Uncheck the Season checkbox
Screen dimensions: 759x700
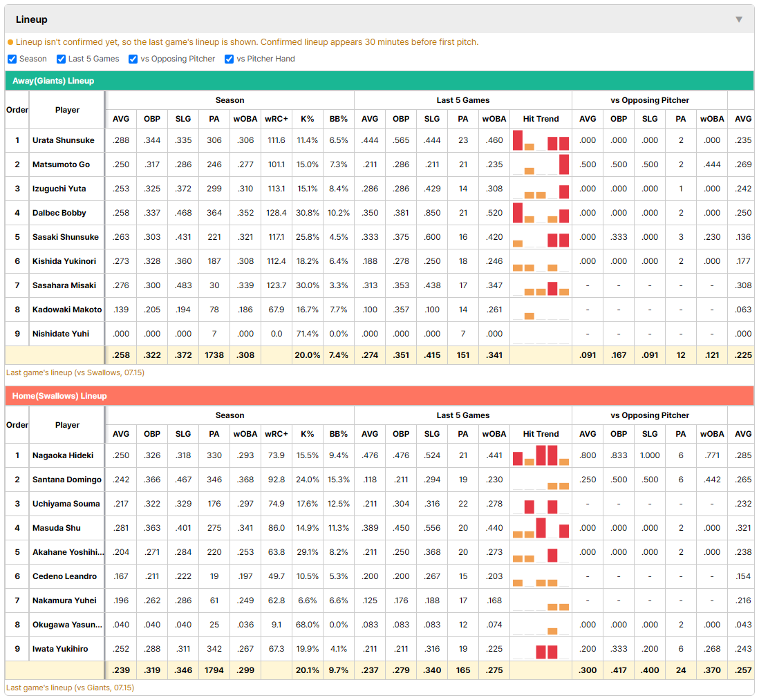(12, 59)
